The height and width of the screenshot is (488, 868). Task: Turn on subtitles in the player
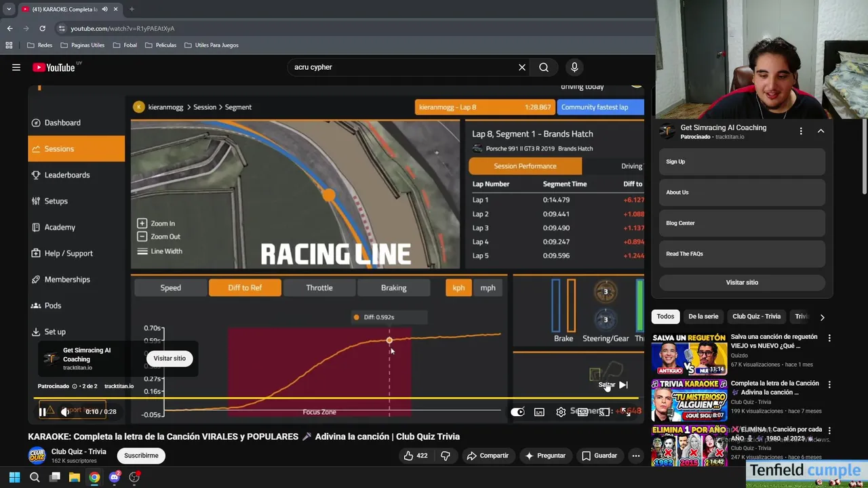click(x=539, y=411)
